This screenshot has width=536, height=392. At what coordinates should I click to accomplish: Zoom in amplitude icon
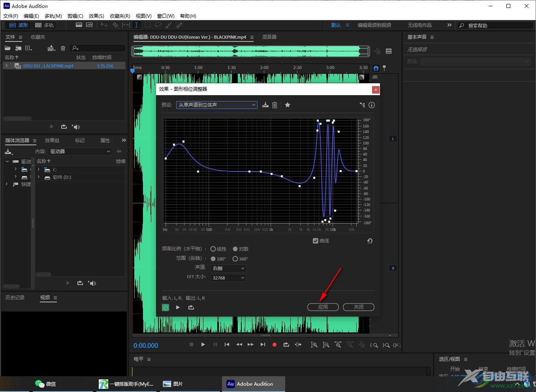coord(314,345)
